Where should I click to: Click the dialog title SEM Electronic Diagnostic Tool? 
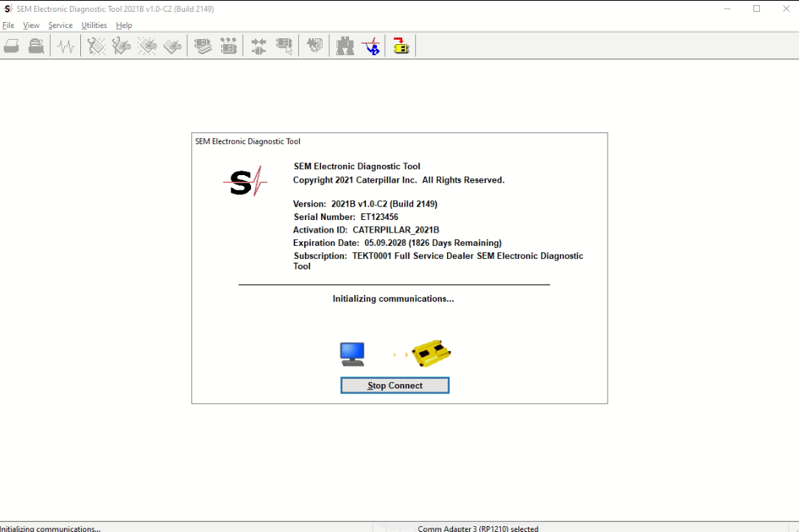click(x=247, y=141)
